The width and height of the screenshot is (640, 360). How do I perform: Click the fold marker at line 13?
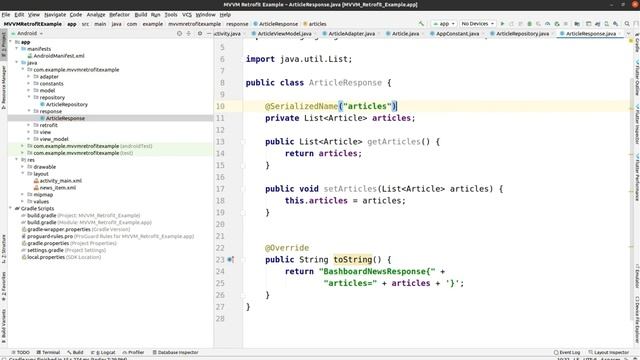[x=243, y=142]
